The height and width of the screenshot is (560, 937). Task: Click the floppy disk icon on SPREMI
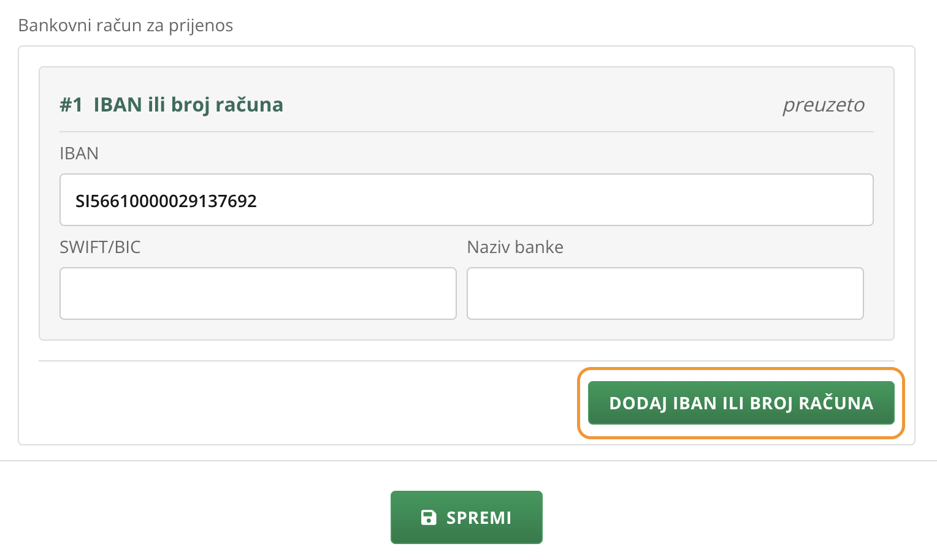[429, 518]
